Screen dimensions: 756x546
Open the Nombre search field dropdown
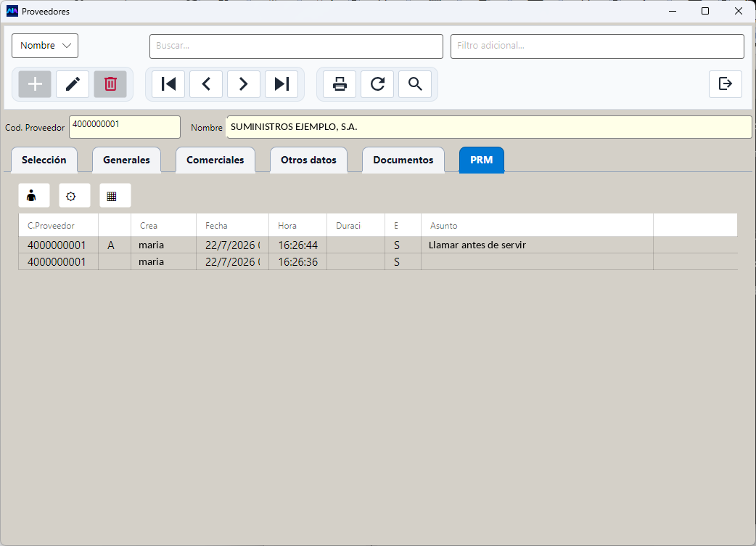(45, 46)
